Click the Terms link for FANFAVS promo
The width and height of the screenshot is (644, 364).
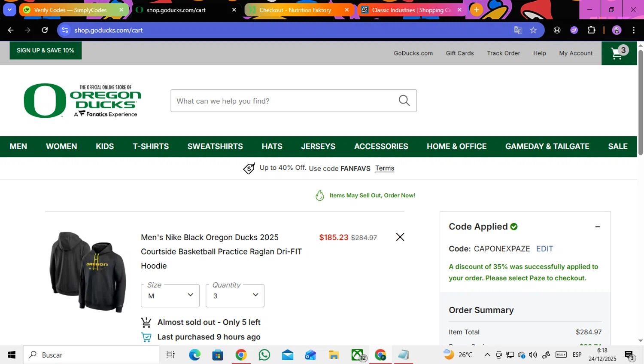tap(385, 168)
